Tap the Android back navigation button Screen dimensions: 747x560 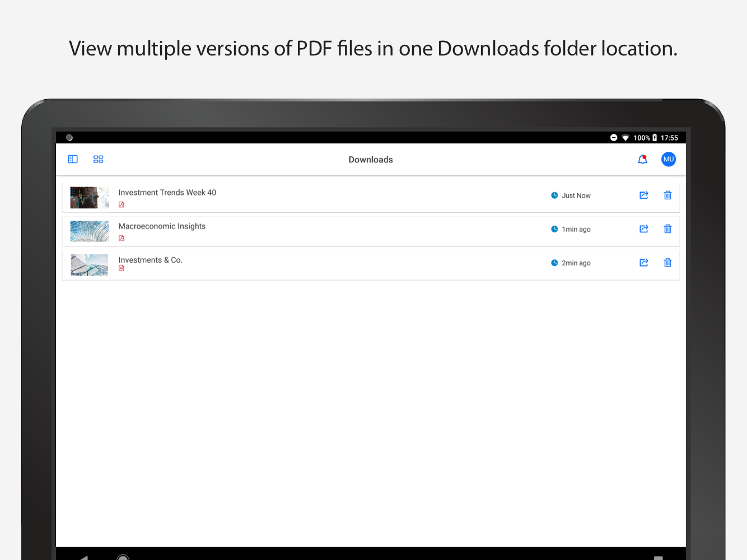84,557
